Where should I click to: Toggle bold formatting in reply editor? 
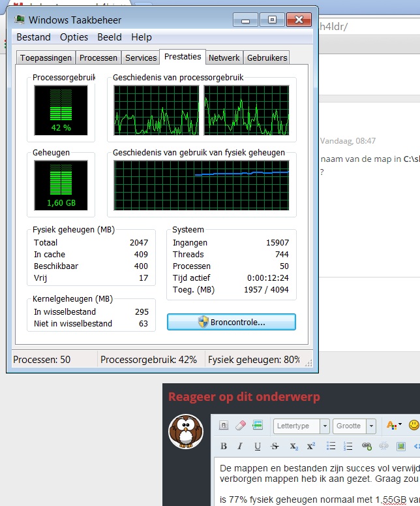[x=224, y=446]
